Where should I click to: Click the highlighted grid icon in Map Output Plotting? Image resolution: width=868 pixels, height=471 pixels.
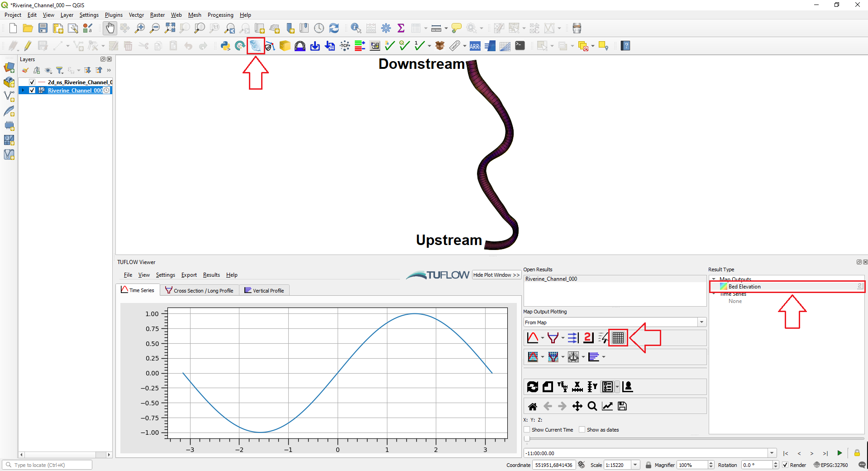coord(618,338)
